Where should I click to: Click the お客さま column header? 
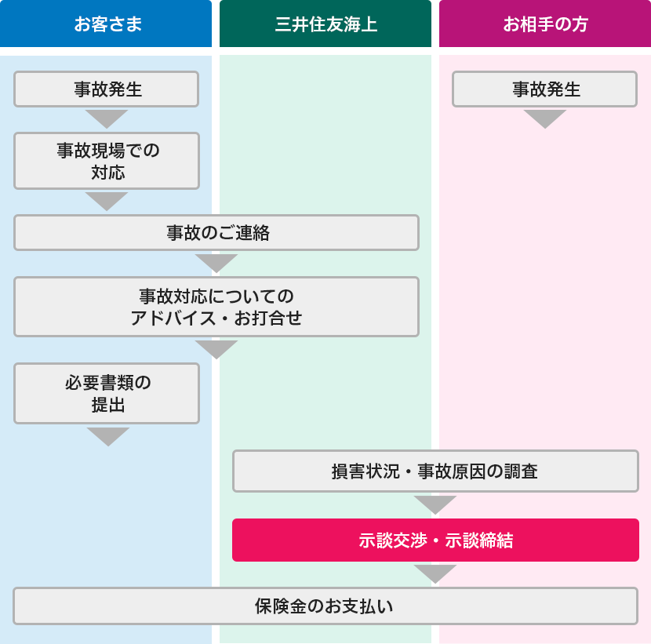(106, 24)
